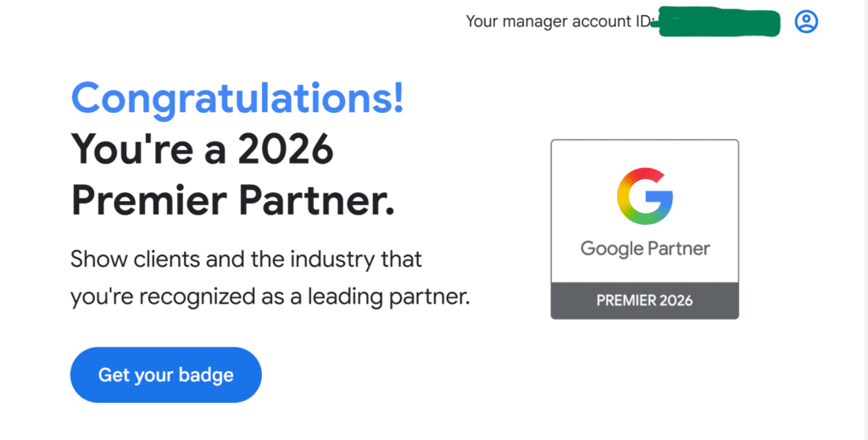Click the "Your manager account ID" label
The image size is (868, 440).
tap(556, 22)
